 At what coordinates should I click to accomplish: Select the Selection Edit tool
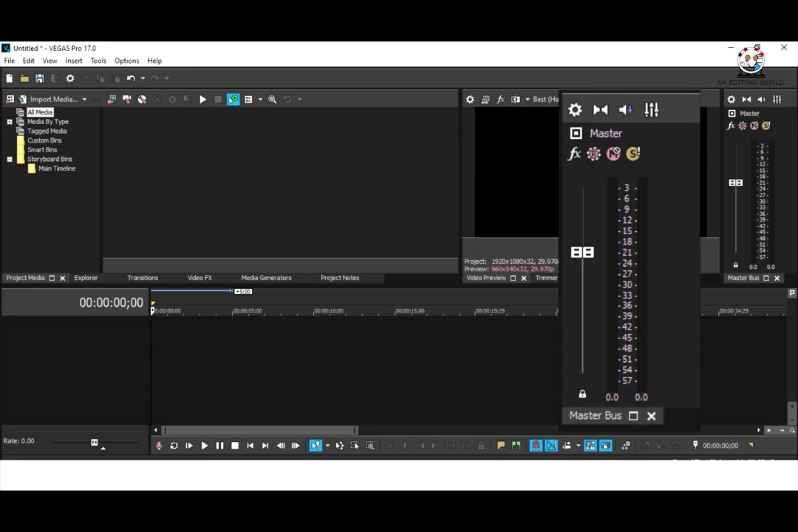tap(355, 446)
